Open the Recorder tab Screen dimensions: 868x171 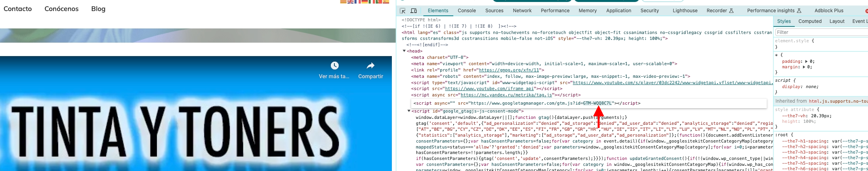tap(720, 11)
